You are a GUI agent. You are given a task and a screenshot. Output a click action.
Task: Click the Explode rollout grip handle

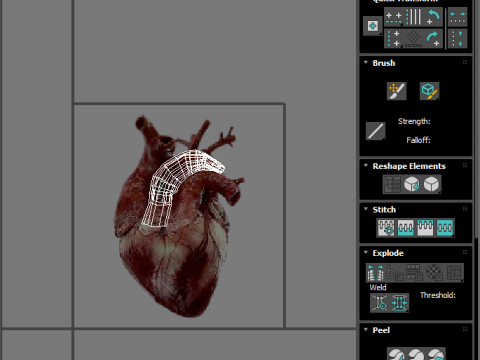point(465,252)
